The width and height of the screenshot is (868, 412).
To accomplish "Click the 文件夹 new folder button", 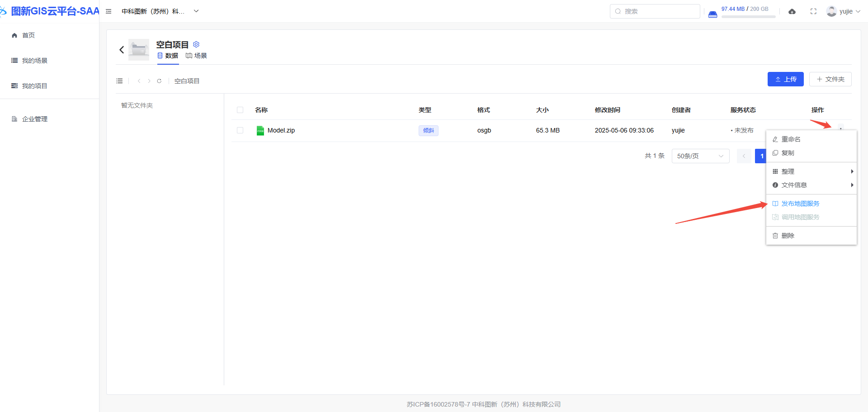I will [830, 79].
